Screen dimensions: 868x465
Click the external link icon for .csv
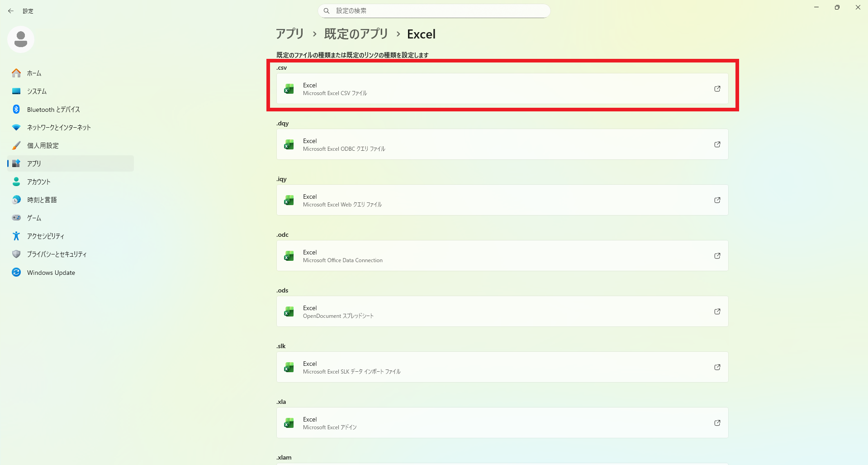tap(717, 89)
